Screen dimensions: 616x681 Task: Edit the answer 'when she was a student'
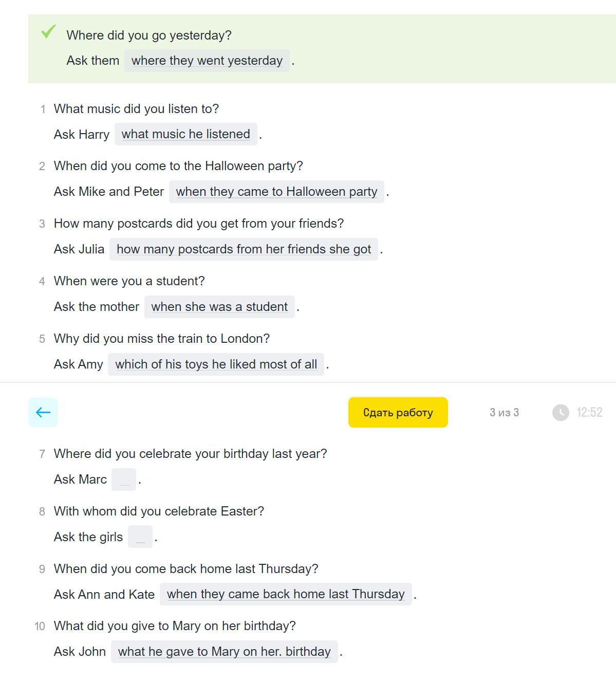point(219,307)
